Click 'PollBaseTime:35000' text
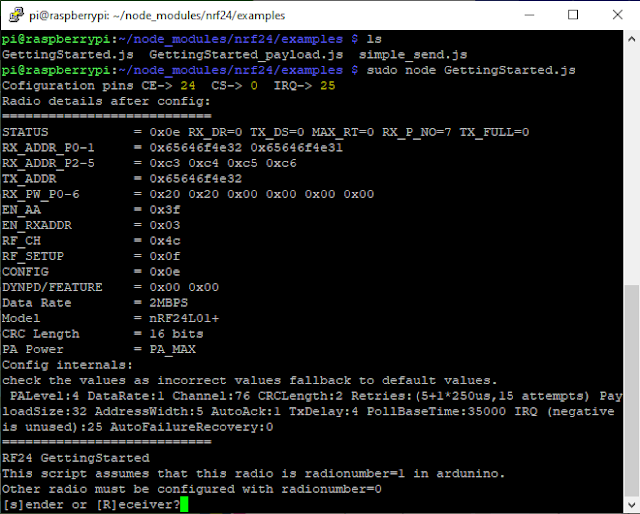 click(436, 412)
